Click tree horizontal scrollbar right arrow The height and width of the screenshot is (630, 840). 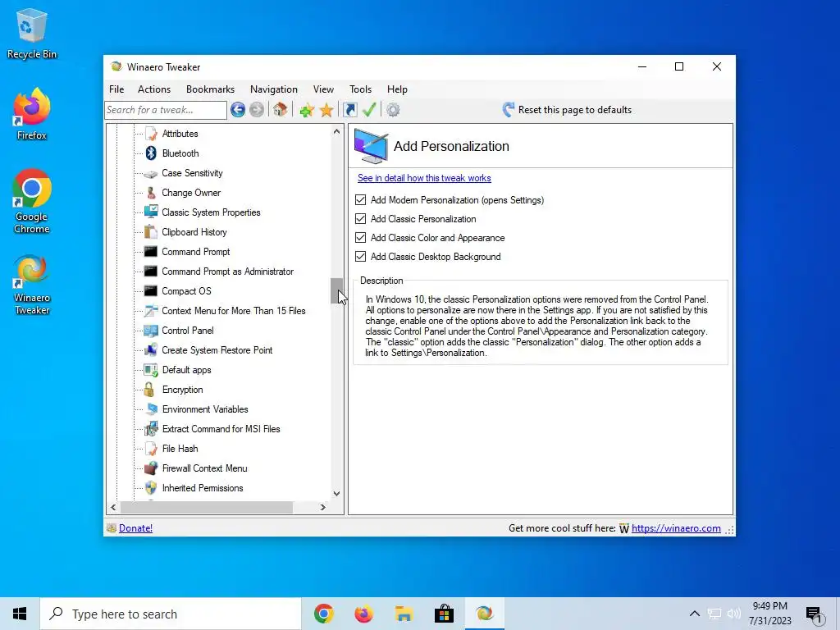(x=323, y=507)
